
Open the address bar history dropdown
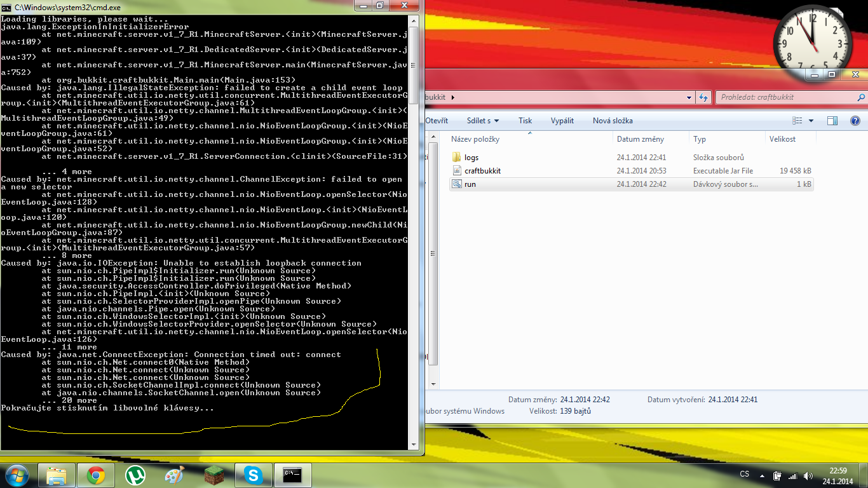pos(689,97)
